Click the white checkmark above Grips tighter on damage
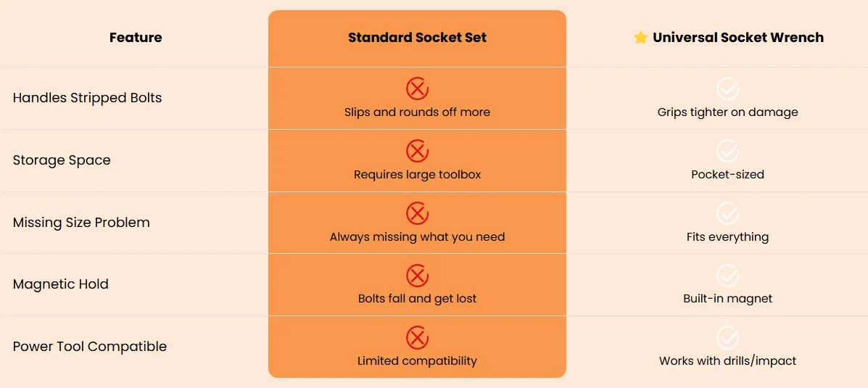Viewport: 868px width, 388px height. (x=727, y=88)
